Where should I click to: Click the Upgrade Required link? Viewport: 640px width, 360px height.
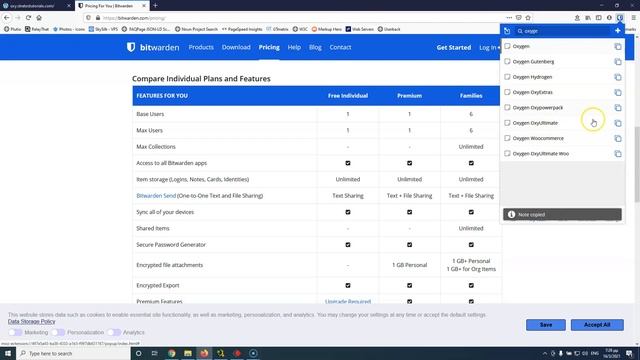click(348, 302)
